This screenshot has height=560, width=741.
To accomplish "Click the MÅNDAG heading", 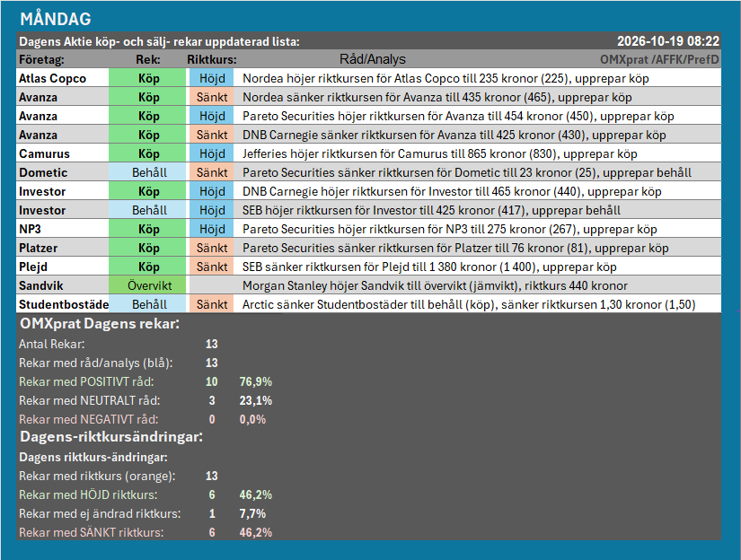I will coord(56,19).
